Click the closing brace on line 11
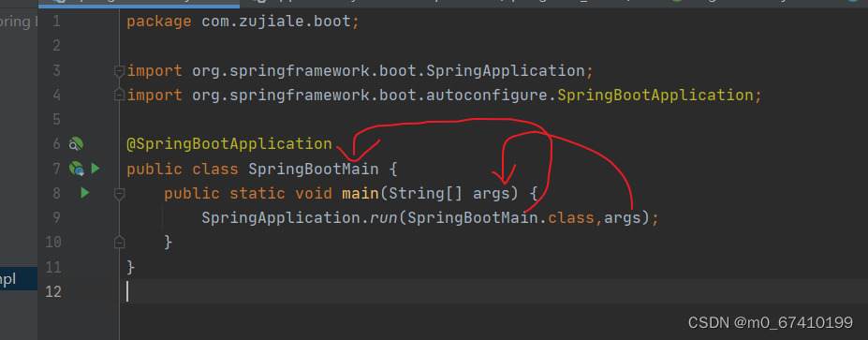 click(x=131, y=267)
